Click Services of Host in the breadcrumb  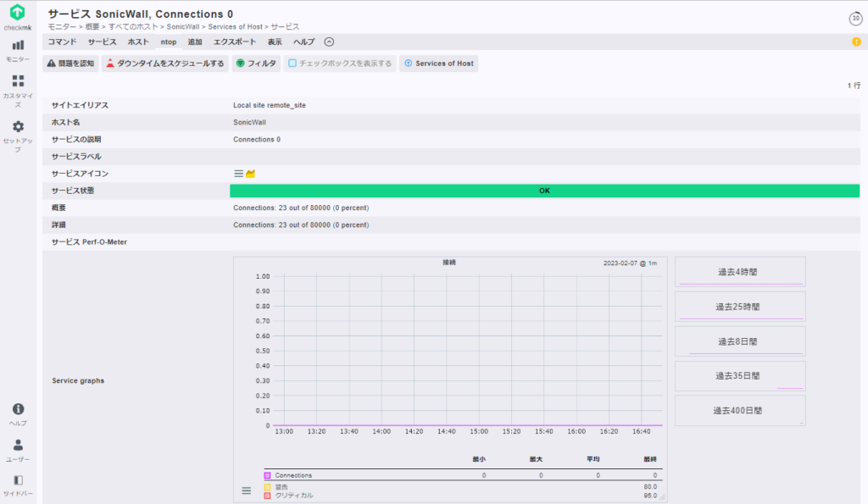click(236, 26)
